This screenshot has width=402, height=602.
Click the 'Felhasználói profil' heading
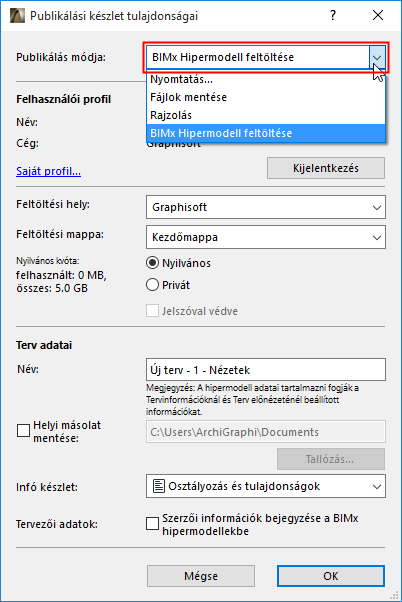(63, 99)
